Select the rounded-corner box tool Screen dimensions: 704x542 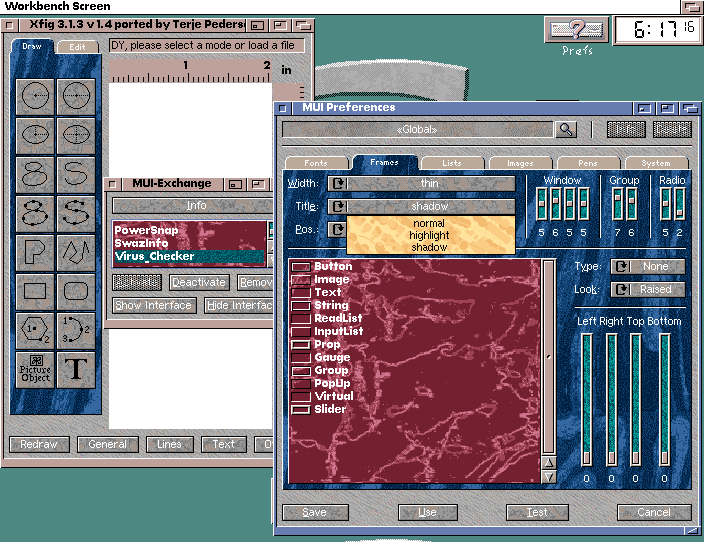coord(75,291)
